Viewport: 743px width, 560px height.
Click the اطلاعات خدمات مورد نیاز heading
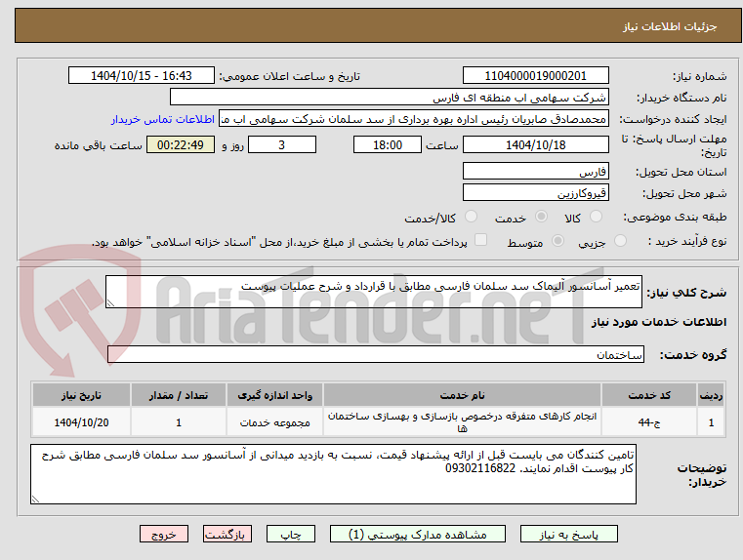659,322
